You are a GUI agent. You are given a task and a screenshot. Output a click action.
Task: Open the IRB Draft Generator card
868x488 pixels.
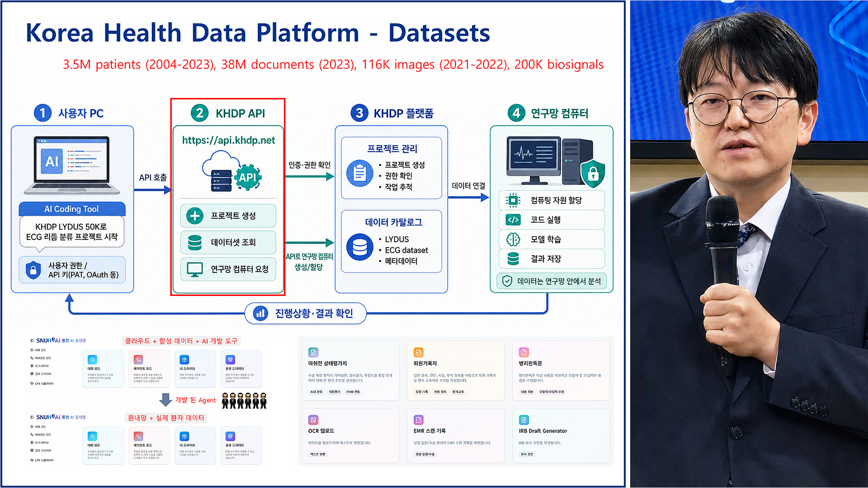click(561, 436)
